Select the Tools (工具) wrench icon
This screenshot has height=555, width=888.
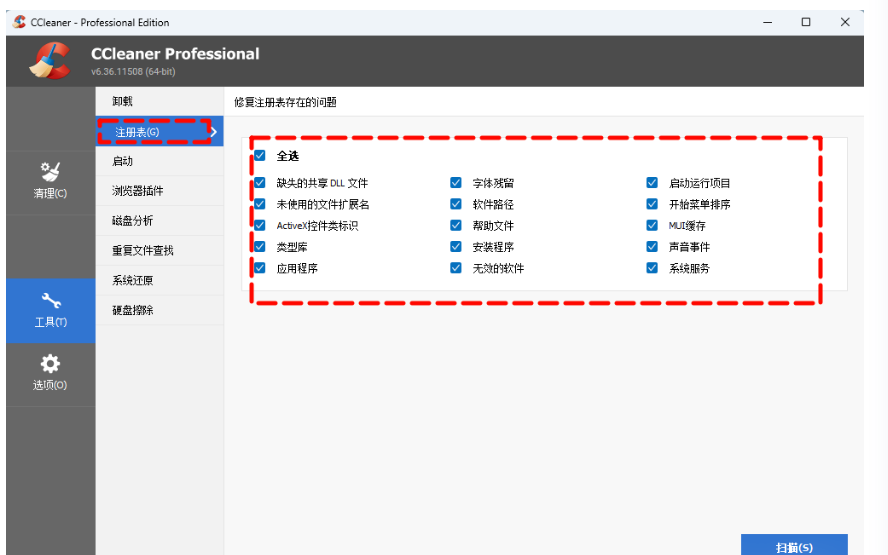[50, 300]
